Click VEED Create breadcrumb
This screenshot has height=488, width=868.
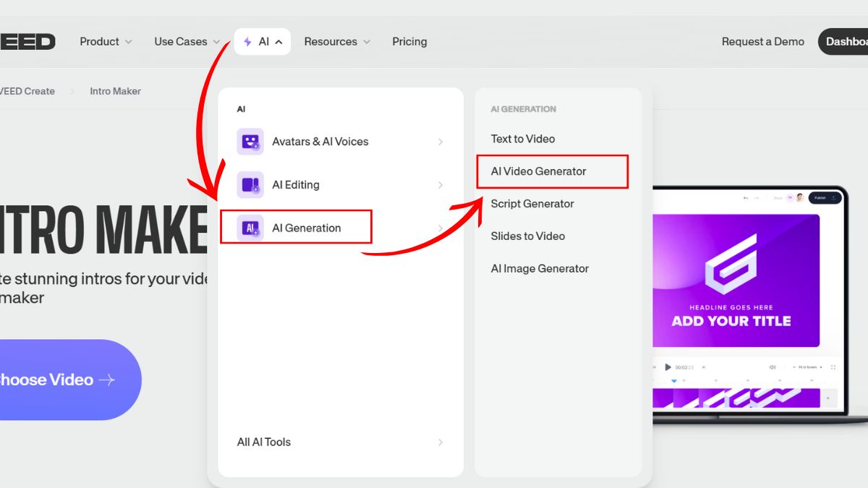click(27, 92)
